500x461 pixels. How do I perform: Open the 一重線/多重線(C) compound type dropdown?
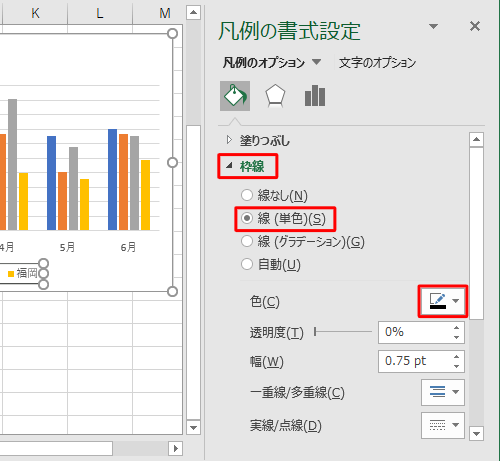(443, 392)
